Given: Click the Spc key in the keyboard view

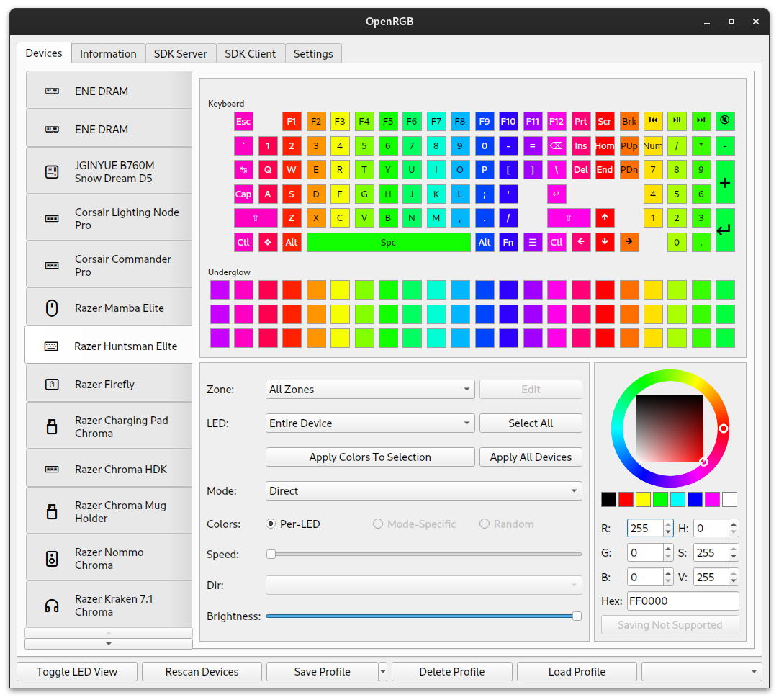Looking at the screenshot, I should coord(389,242).
